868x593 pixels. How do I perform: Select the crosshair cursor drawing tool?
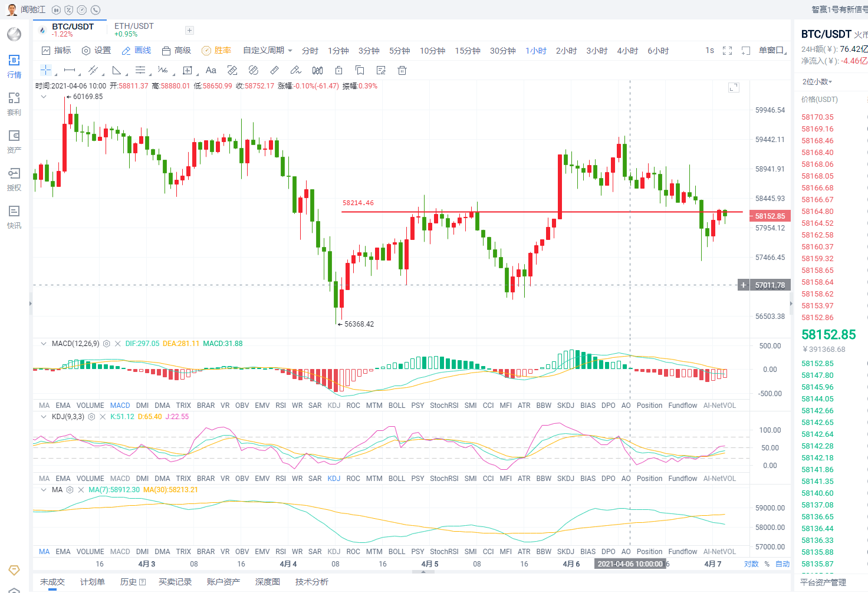click(45, 70)
